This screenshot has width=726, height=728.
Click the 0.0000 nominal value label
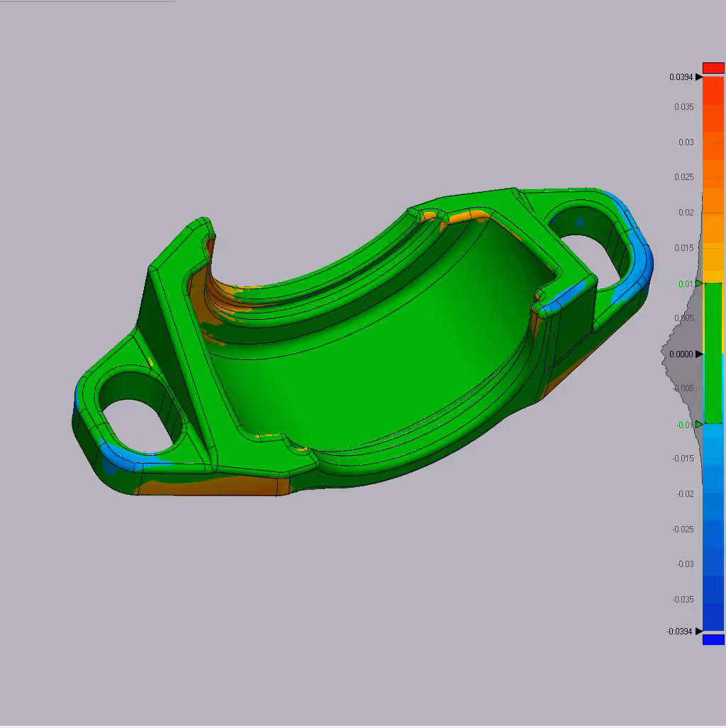681,354
